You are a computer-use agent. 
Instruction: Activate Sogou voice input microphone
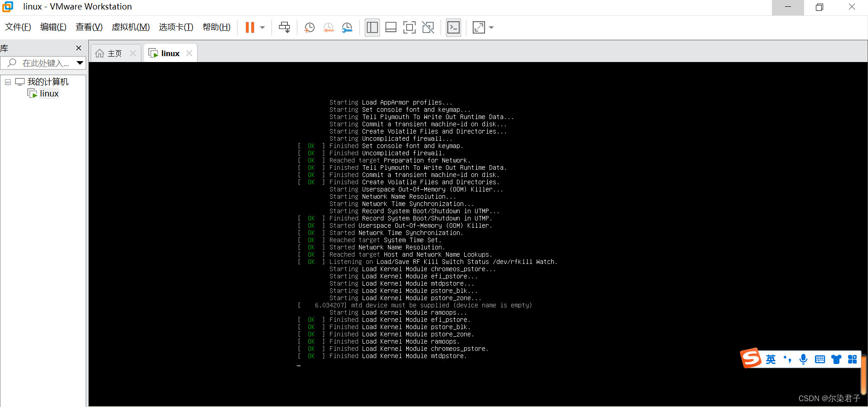coord(804,359)
